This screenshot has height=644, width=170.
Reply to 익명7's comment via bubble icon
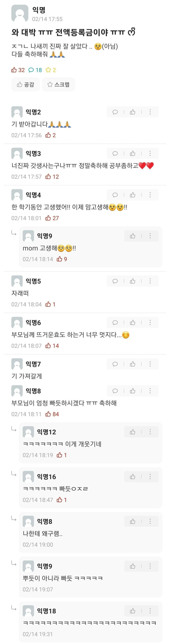(x=115, y=364)
